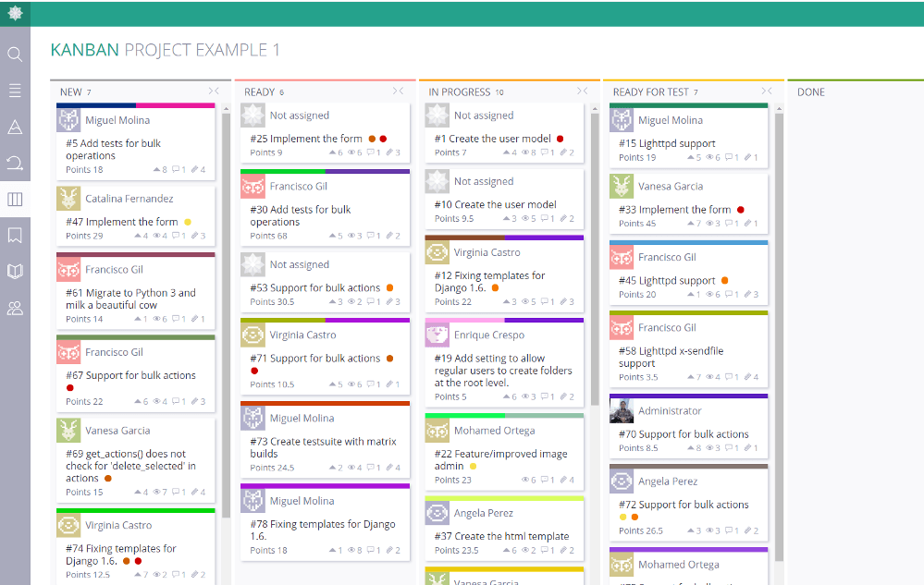Fold the READY FOR TEST column
Image resolution: width=924 pixels, height=585 pixels.
767,91
